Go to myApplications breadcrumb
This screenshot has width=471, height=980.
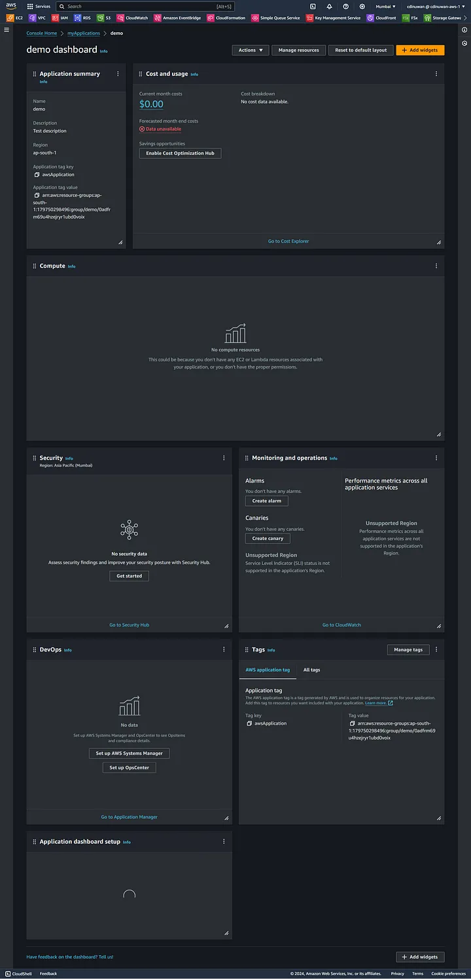pos(84,33)
